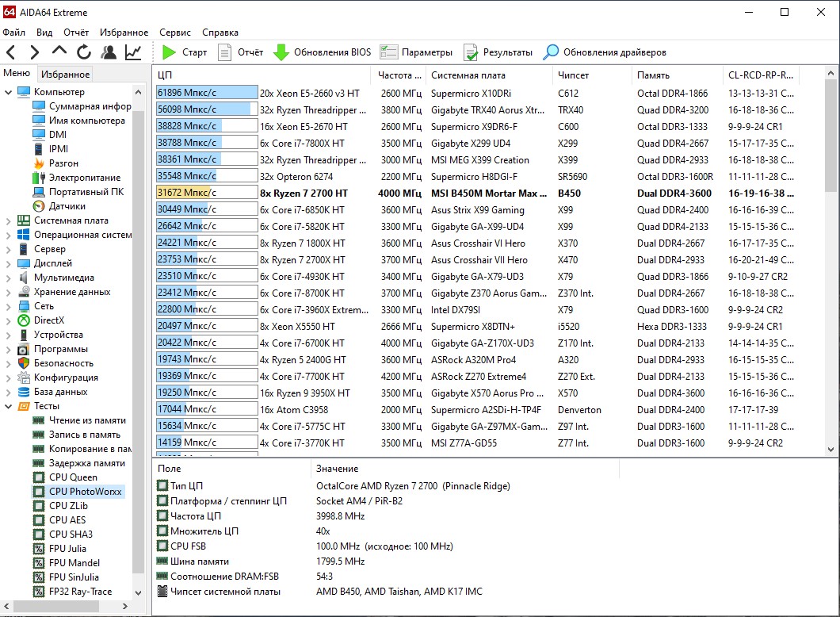The height and width of the screenshot is (617, 840).
Task: Open the Сервис menu
Action: coord(174,33)
